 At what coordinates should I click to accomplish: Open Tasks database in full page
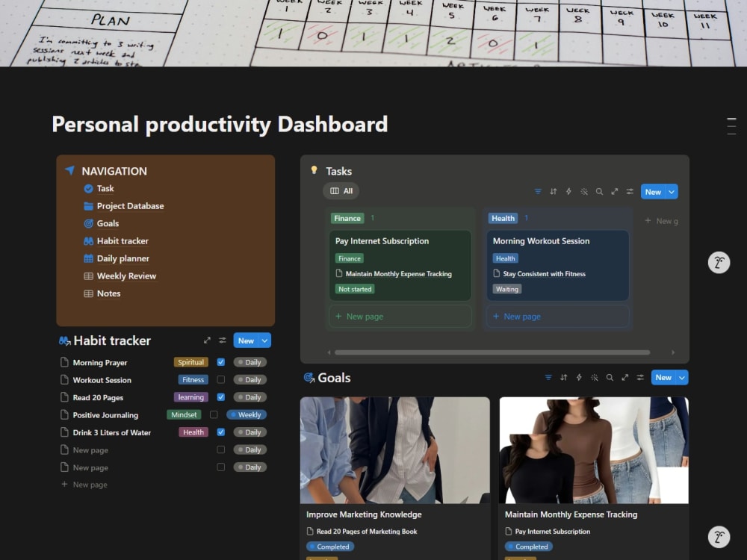pyautogui.click(x=615, y=191)
